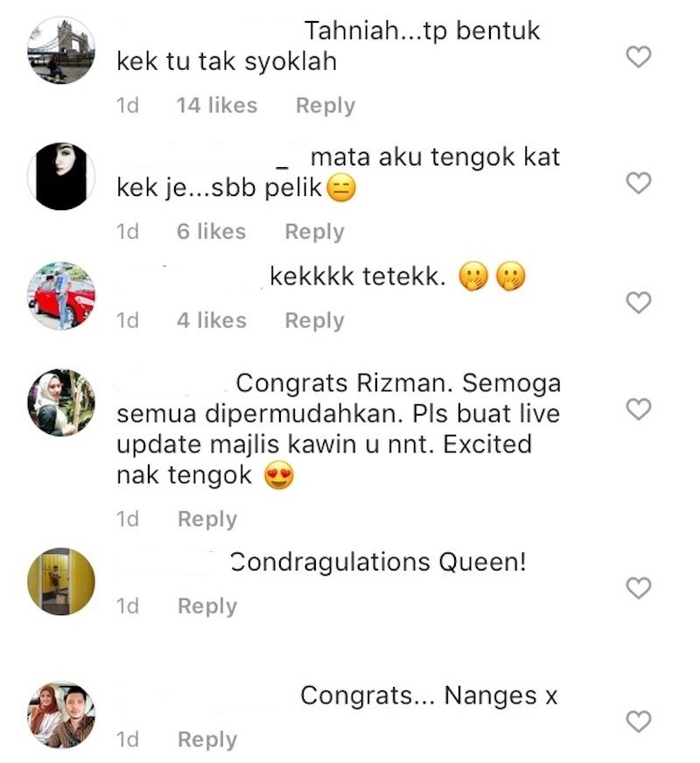Open the red car profile picture

pos(60,296)
